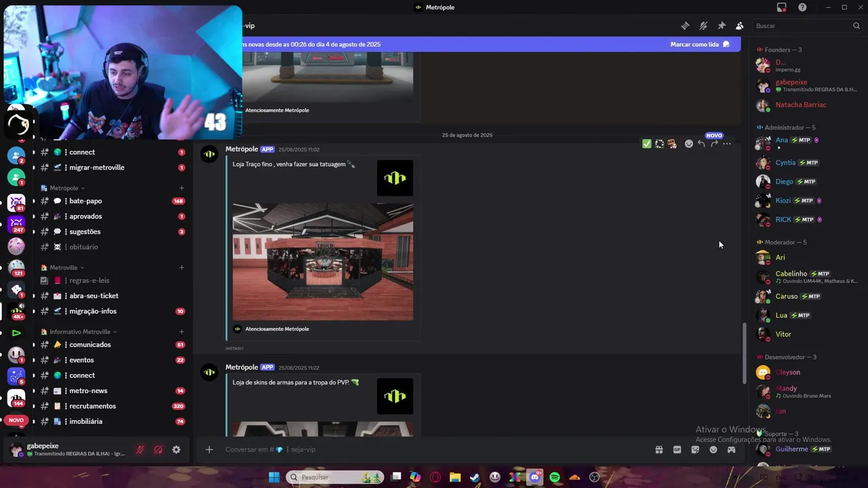
Task: Open the imobiliária channel
Action: [112, 422]
